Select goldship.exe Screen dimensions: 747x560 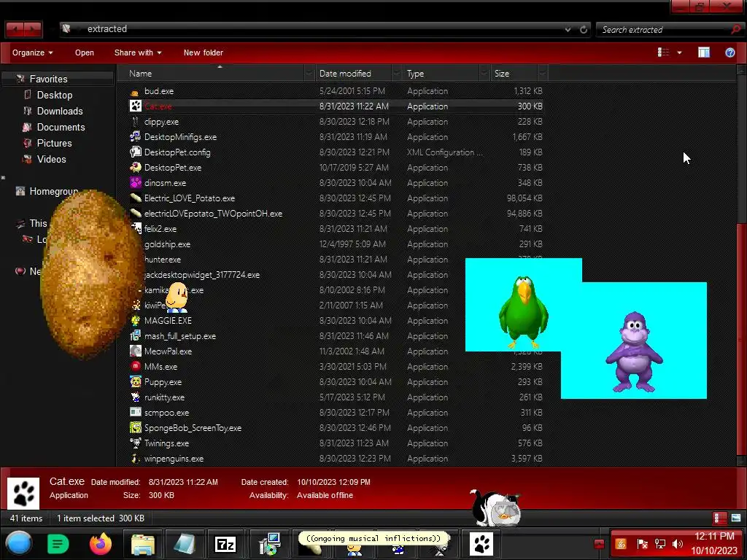[x=167, y=244]
